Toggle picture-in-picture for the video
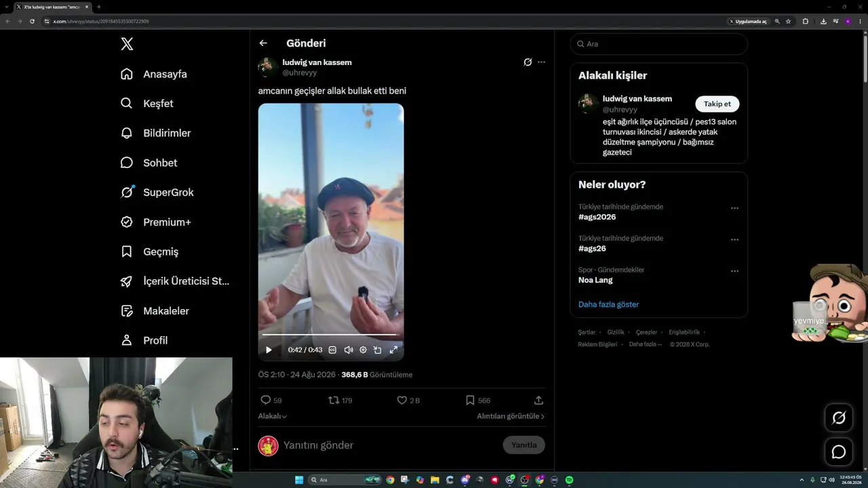 [x=378, y=350]
